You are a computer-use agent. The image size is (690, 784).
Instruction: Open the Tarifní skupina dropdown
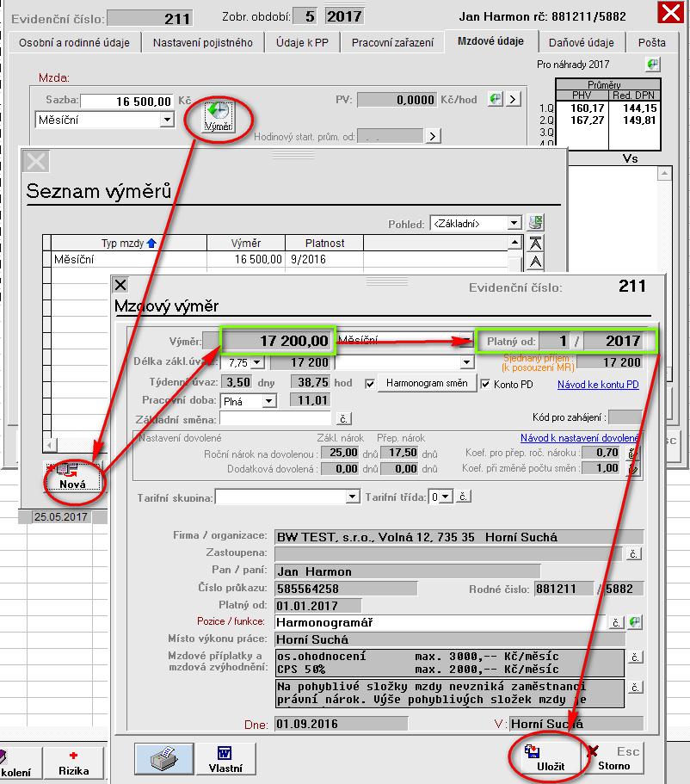353,497
